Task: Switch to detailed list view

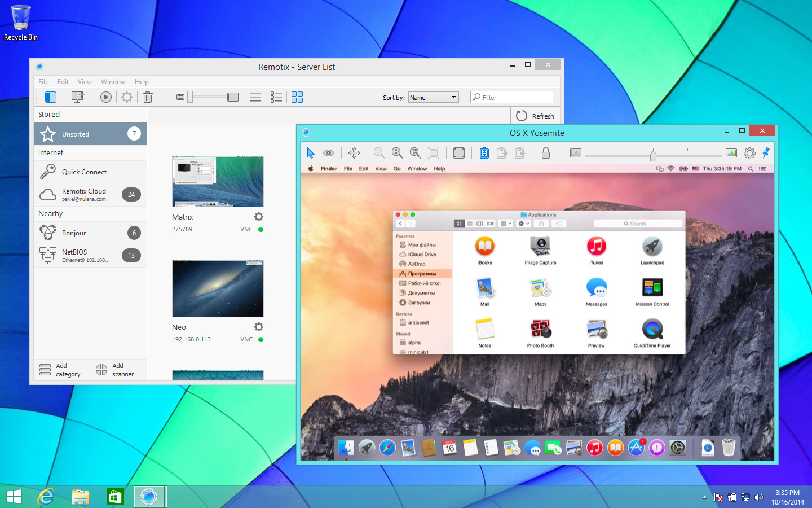Action: [276, 97]
